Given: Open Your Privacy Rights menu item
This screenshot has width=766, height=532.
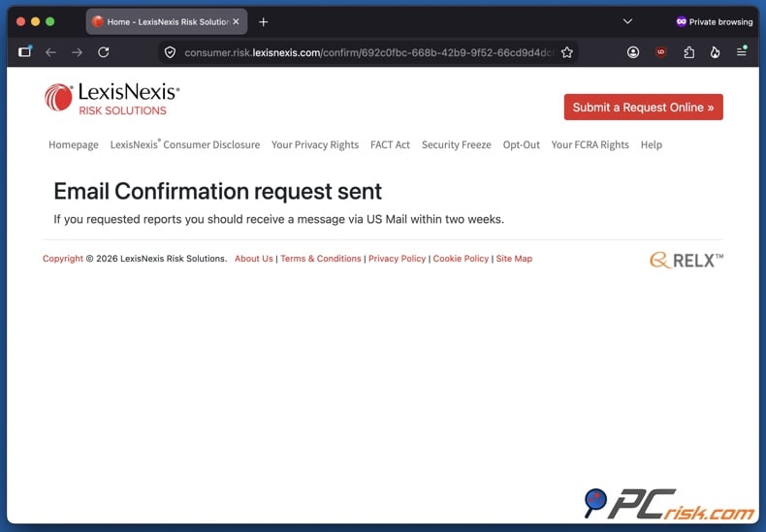Looking at the screenshot, I should tap(315, 145).
